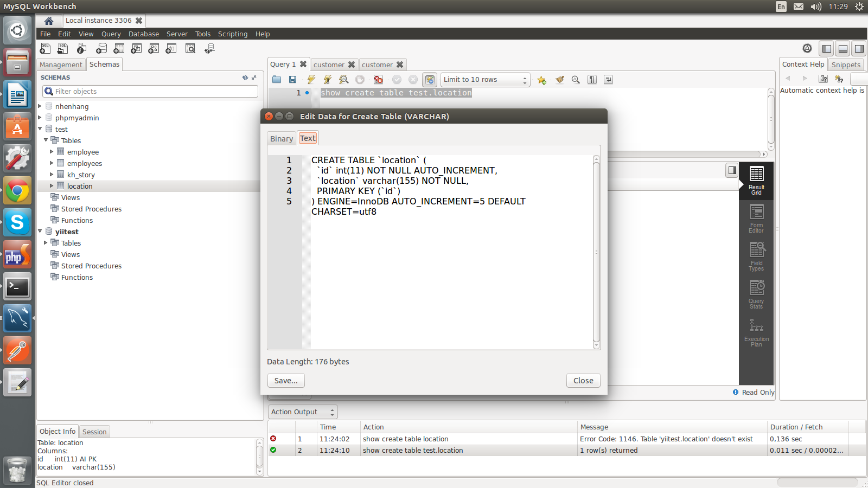Image resolution: width=868 pixels, height=488 pixels.
Task: Open the Field Types view
Action: pyautogui.click(x=756, y=256)
